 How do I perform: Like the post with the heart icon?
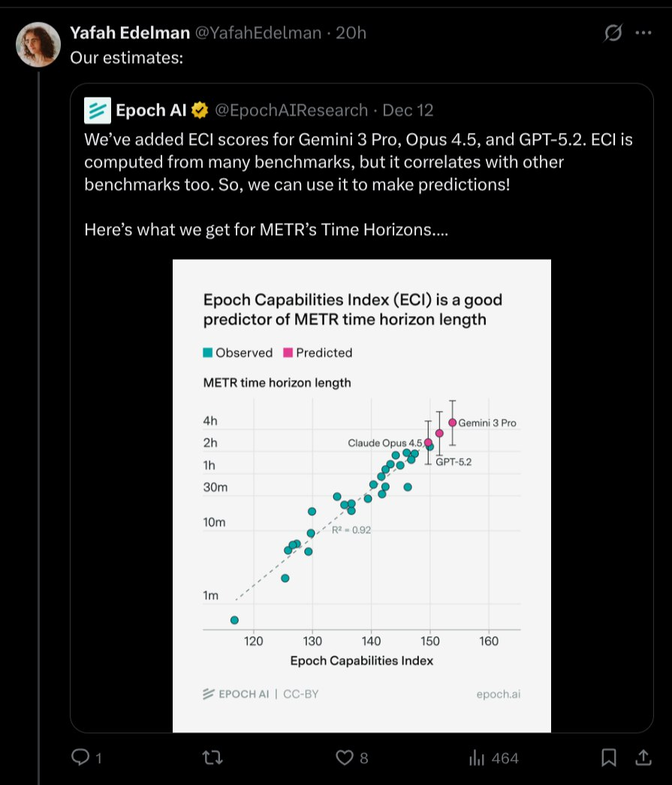(345, 758)
